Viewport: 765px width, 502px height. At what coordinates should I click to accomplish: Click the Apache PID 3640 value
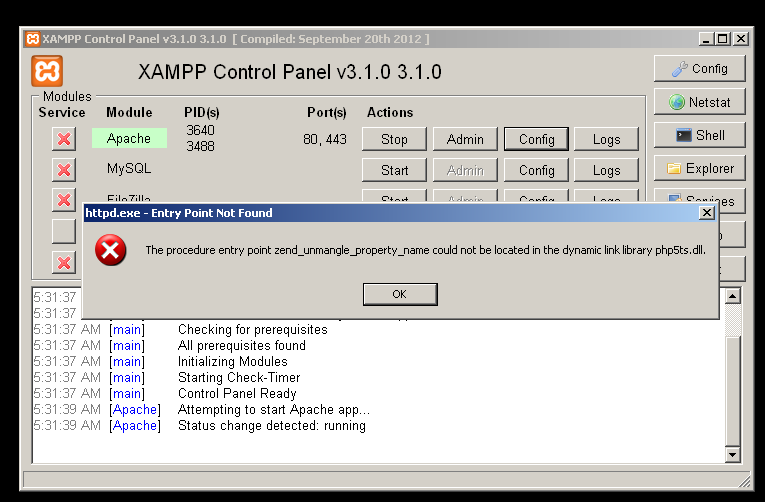pos(201,130)
